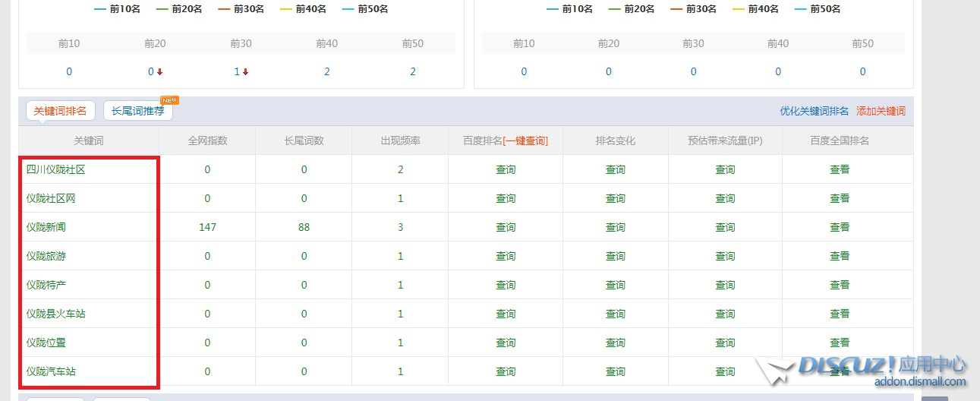Click the NEW badge on 长尾词推荐

(169, 100)
